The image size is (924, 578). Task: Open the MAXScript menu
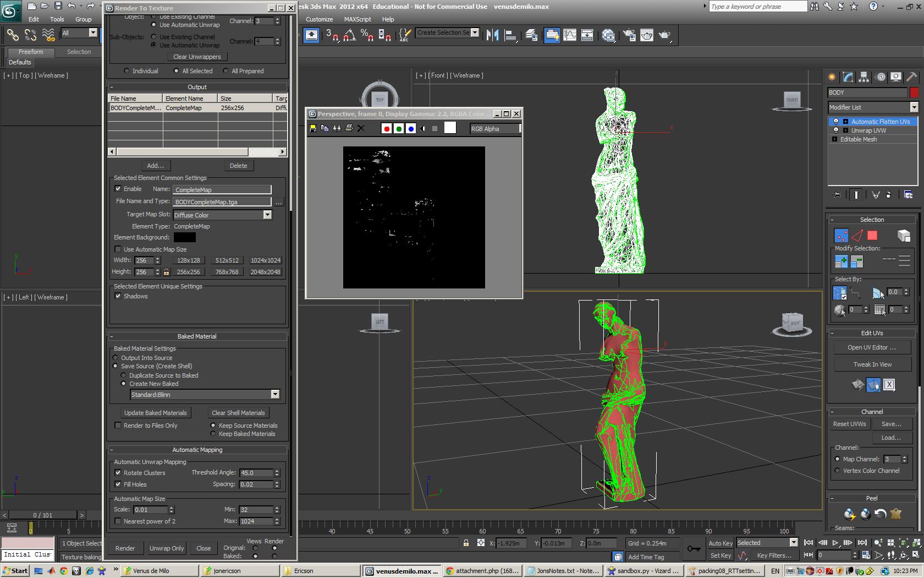pos(358,19)
